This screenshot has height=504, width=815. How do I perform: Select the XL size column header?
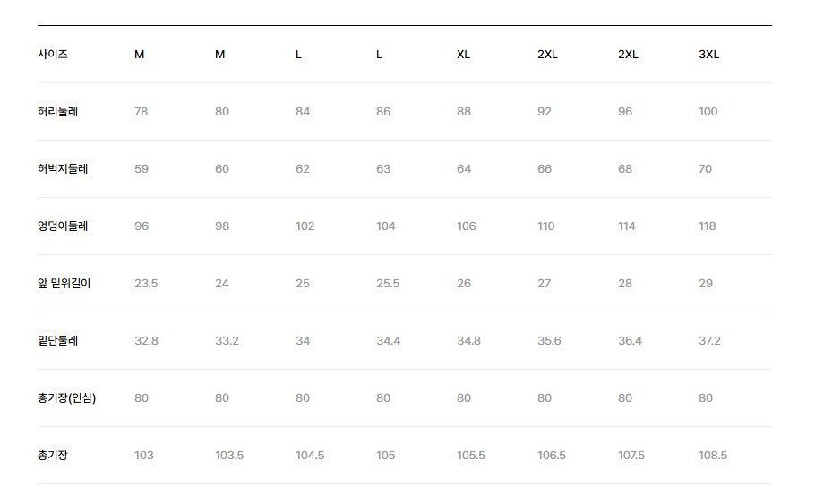point(463,55)
